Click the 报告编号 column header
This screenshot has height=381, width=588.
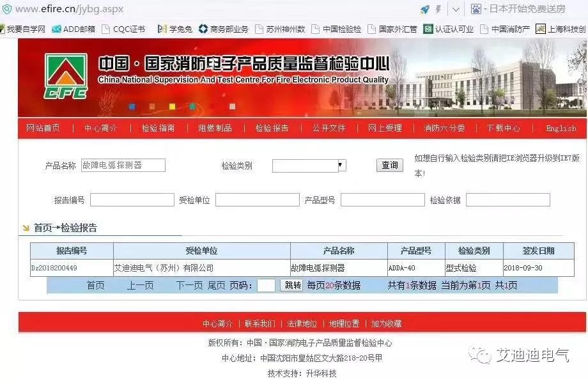point(72,251)
